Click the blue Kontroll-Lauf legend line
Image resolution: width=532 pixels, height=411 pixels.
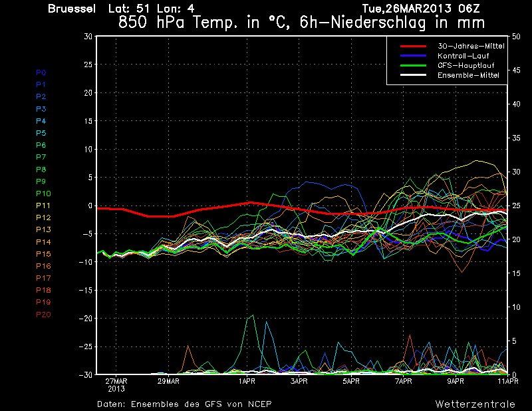pyautogui.click(x=413, y=56)
